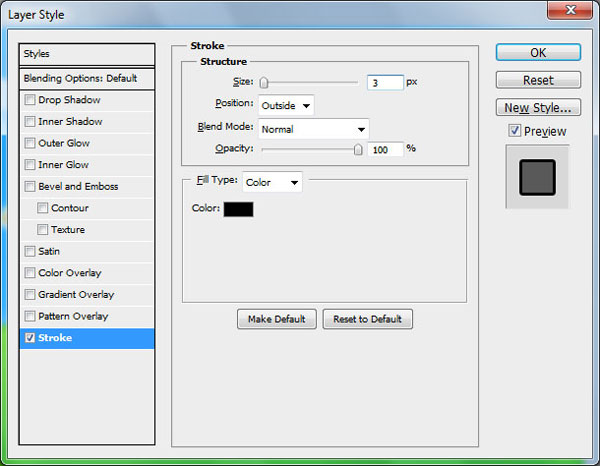Viewport: 600px width, 466px height.
Task: Click the New Style... button
Action: [x=538, y=108]
